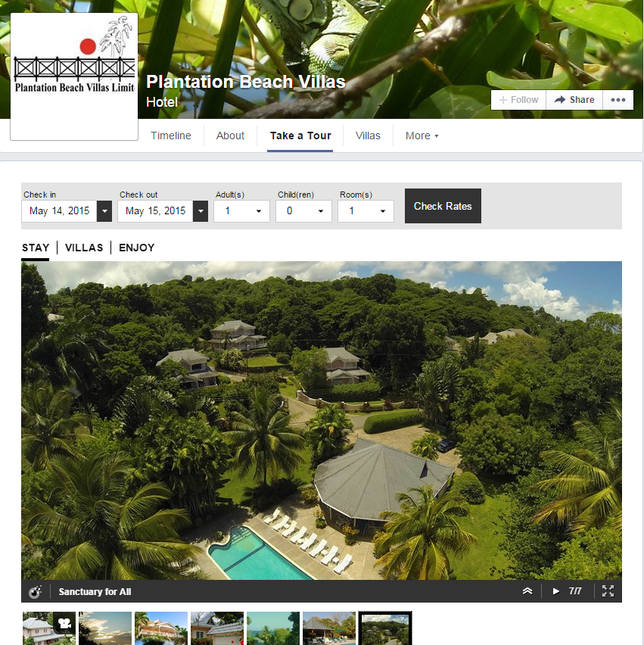This screenshot has height=645, width=644.
Task: Expand the Child(ren) count dropdown
Action: pos(304,211)
